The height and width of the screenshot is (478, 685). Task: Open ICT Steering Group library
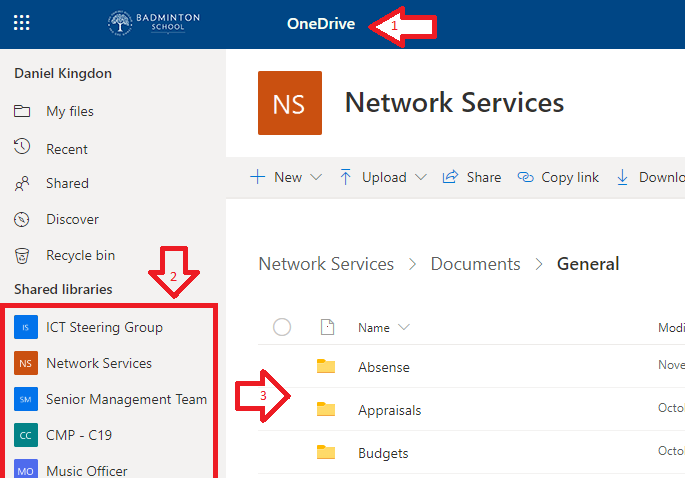[104, 327]
